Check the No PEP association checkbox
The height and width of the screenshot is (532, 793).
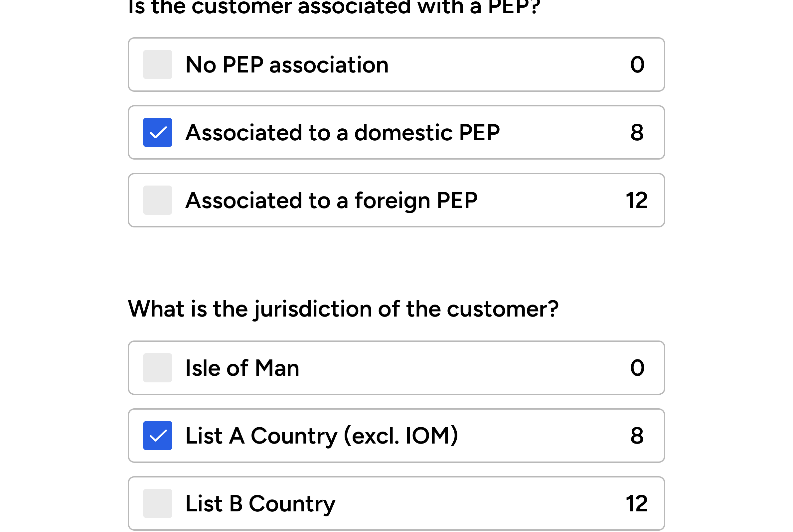click(x=157, y=65)
